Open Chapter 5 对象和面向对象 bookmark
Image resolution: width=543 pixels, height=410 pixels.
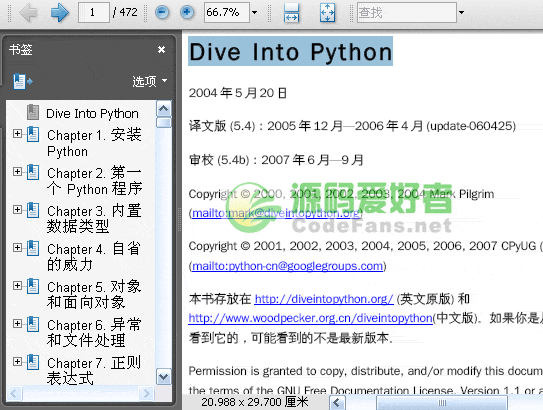(x=94, y=295)
